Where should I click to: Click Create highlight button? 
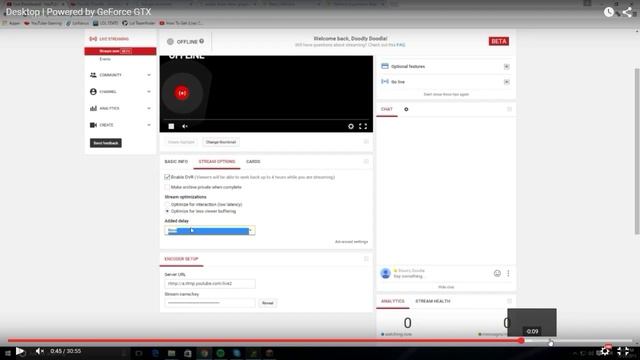click(181, 142)
